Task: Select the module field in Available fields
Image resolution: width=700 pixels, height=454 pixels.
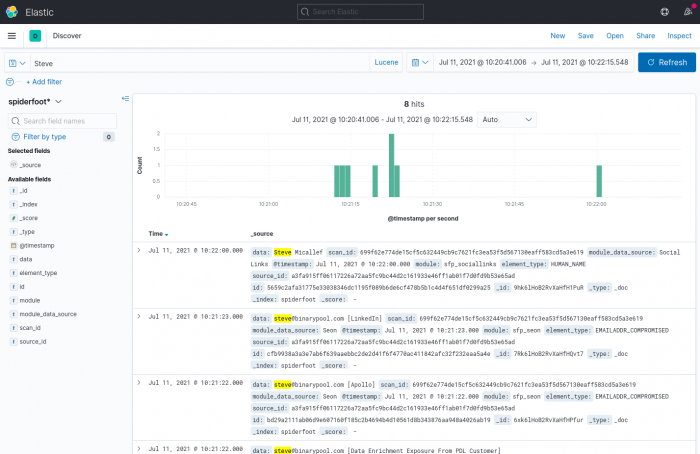Action: [29, 300]
